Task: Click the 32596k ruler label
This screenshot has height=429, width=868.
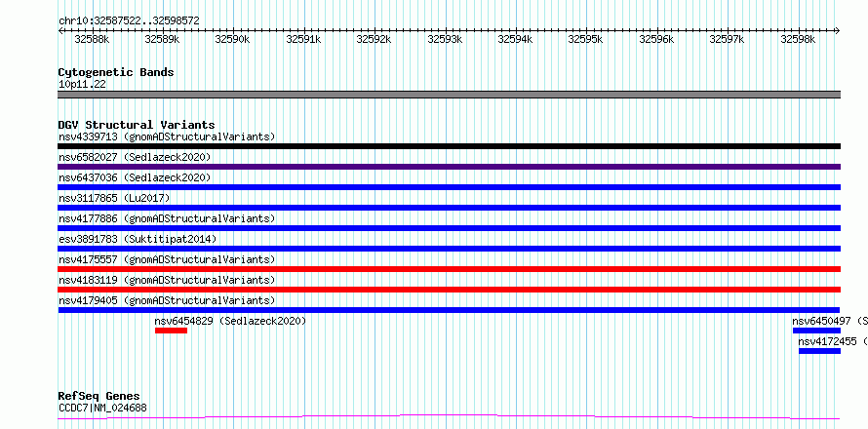Action: pyautogui.click(x=657, y=40)
